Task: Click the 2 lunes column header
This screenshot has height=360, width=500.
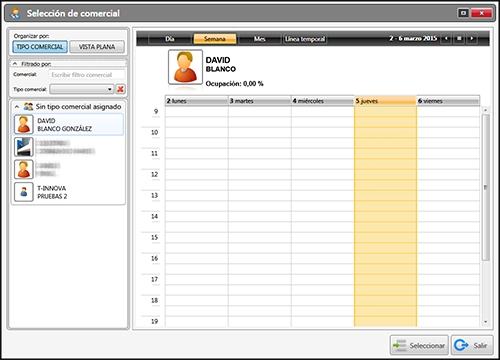Action: click(196, 101)
